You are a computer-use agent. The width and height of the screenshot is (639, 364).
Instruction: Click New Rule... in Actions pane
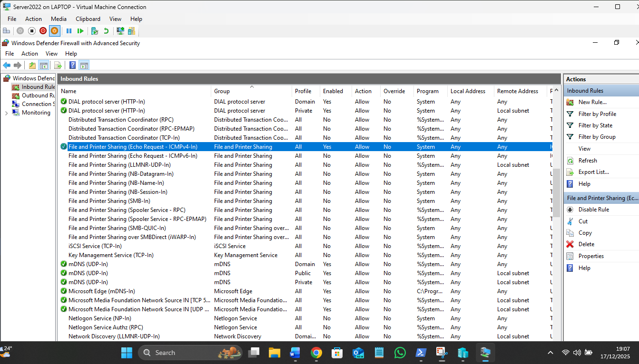click(592, 102)
